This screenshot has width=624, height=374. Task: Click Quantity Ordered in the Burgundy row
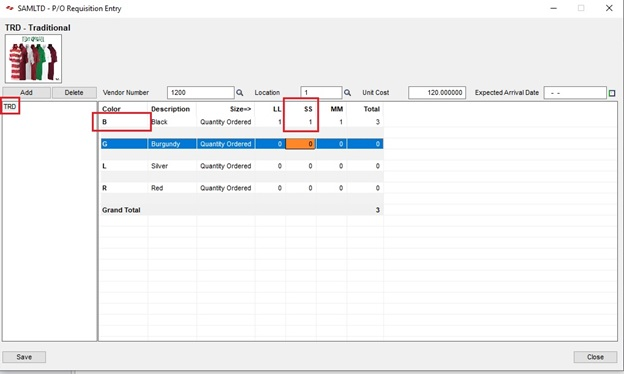point(226,144)
